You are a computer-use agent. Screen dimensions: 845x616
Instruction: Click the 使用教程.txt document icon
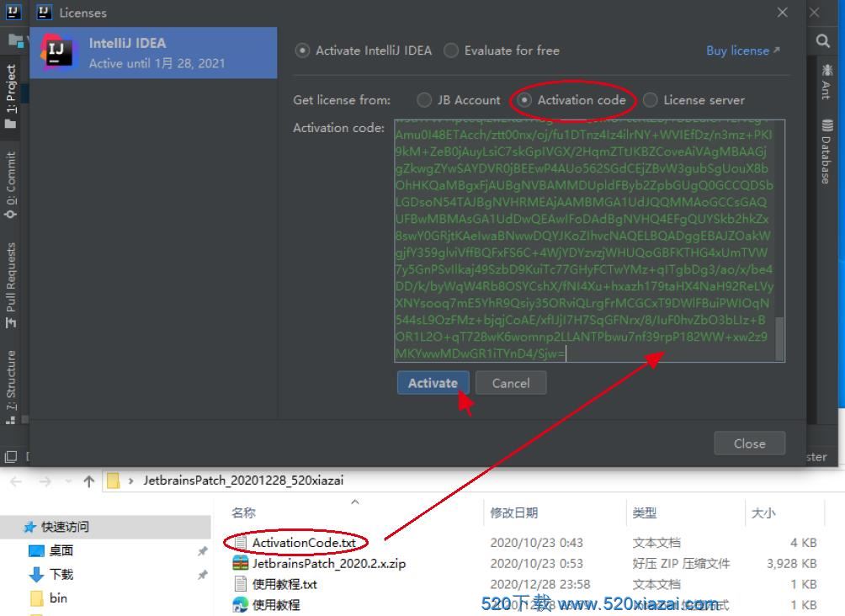pyautogui.click(x=241, y=584)
